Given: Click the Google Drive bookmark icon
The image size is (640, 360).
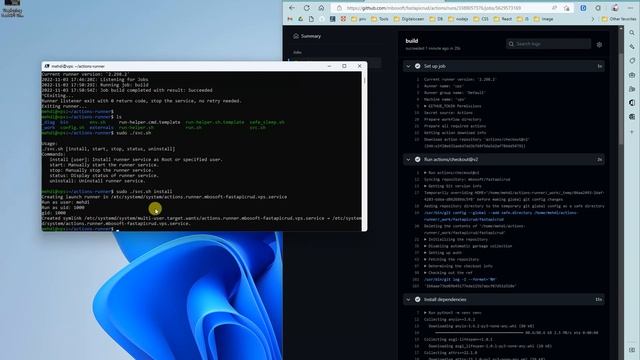Looking at the screenshot, I should pos(300,19).
